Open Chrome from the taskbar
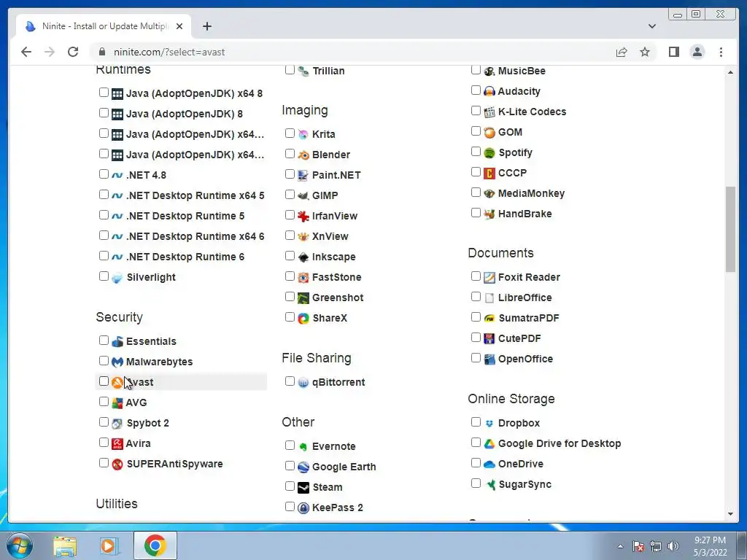747x560 pixels. pyautogui.click(x=155, y=545)
